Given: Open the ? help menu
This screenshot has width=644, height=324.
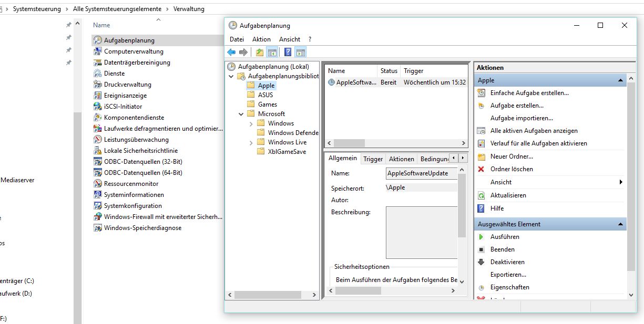Looking at the screenshot, I should click(310, 39).
